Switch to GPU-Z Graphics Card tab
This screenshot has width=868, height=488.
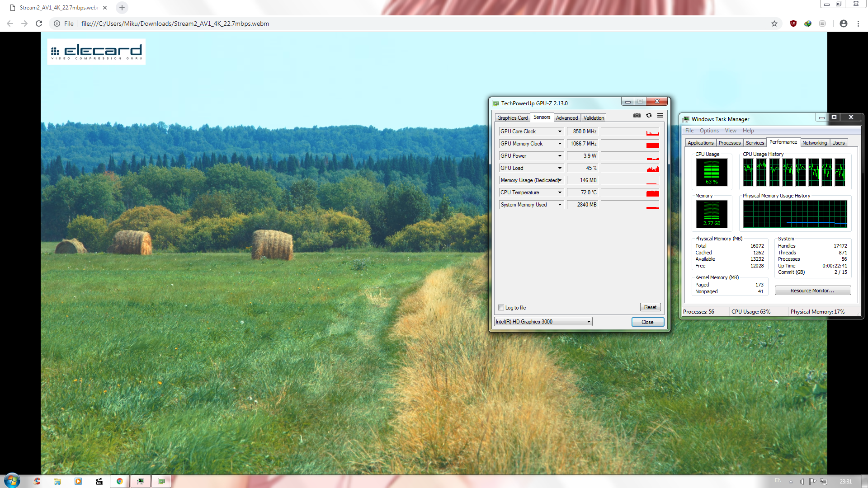512,118
